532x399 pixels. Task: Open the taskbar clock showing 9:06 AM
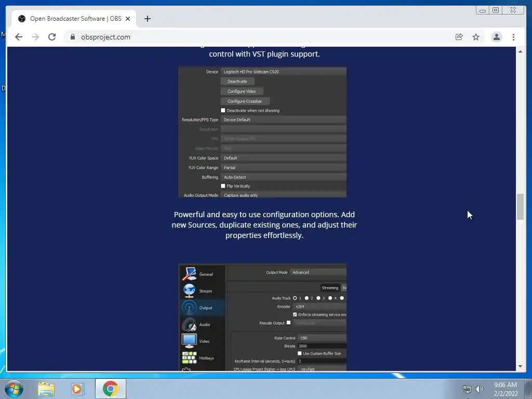[506, 389]
